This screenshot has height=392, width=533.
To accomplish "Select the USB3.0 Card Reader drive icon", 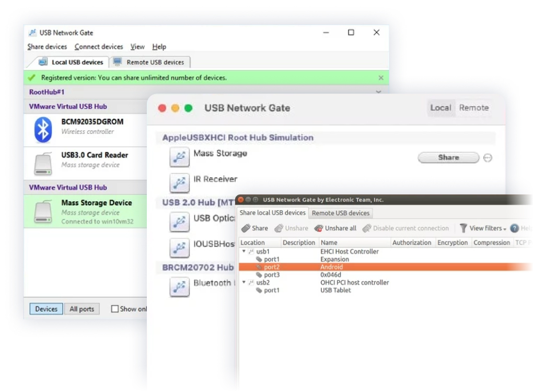I will point(43,164).
